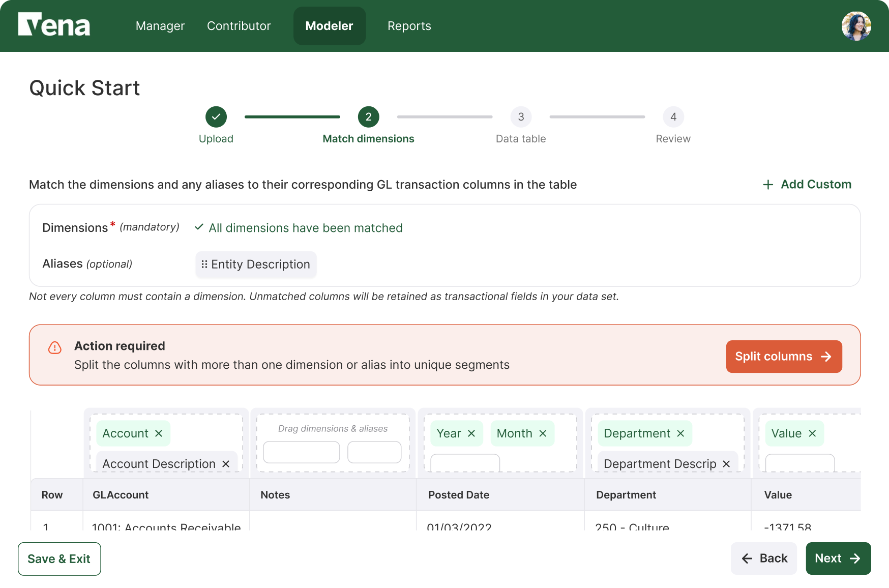This screenshot has width=889, height=588.
Task: Click step 4 Review circle
Action: point(673,117)
